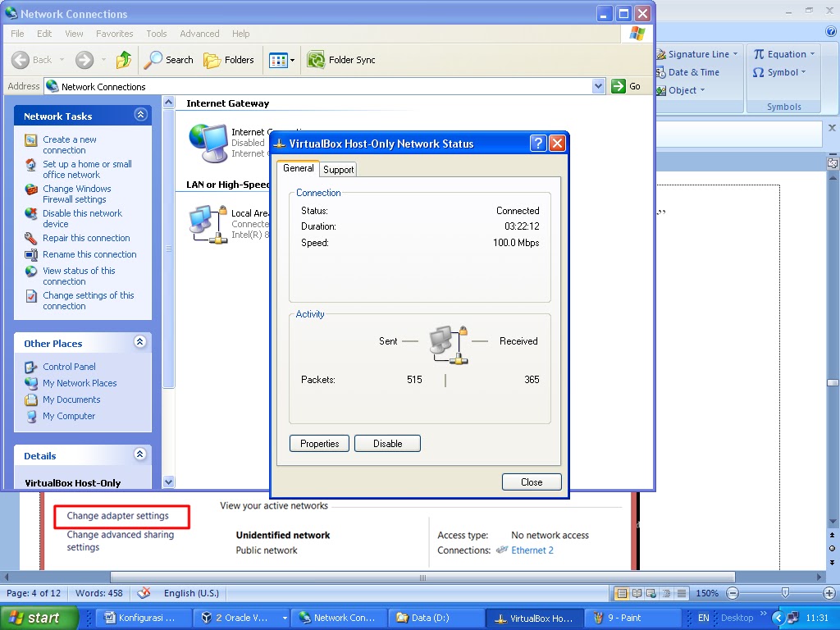This screenshot has width=840, height=630.
Task: Open the View menu
Action: 74,33
